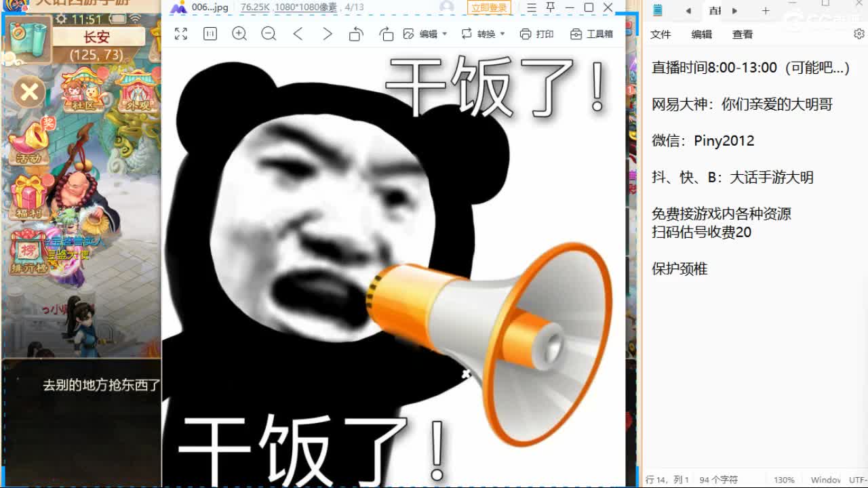
Task: Pin the image viewer window on top
Action: (551, 7)
